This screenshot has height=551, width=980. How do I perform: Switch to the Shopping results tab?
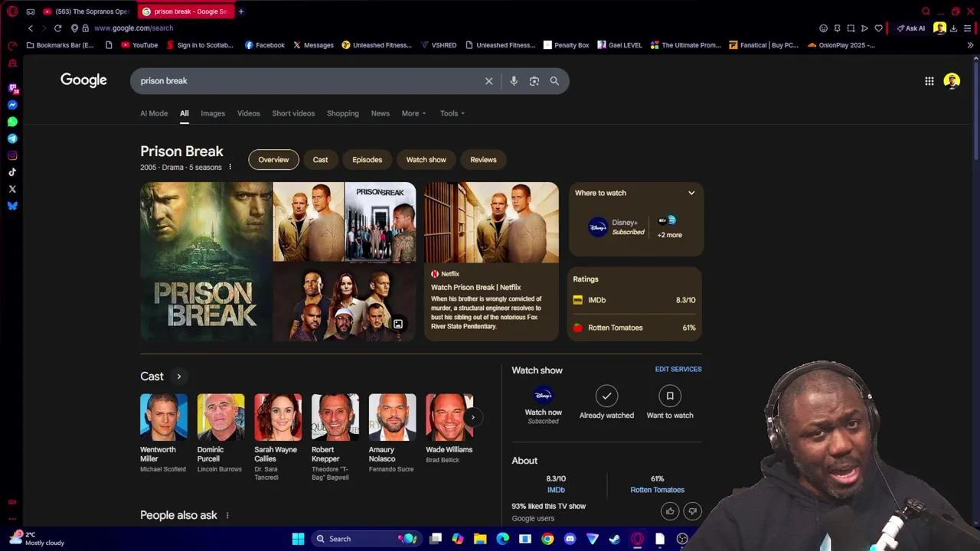[343, 113]
